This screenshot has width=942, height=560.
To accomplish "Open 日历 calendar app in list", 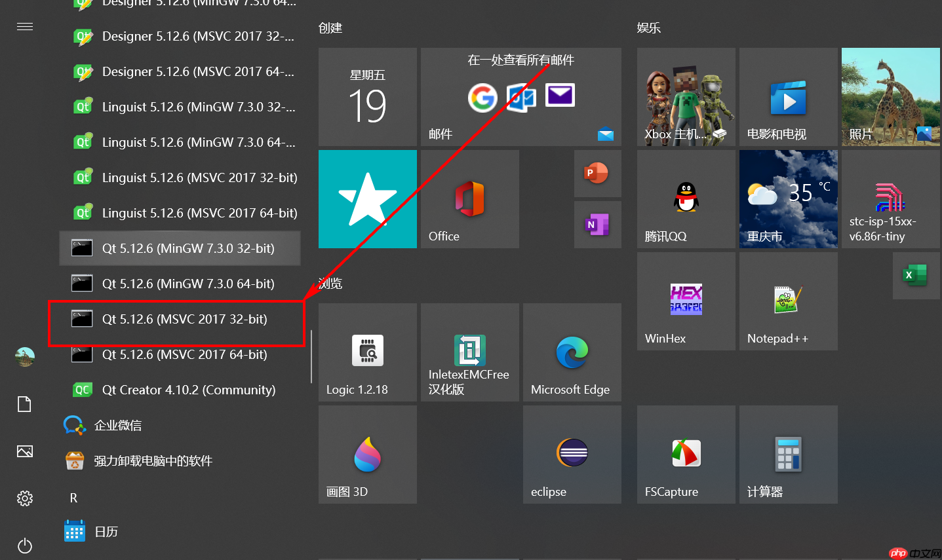I will [x=180, y=531].
